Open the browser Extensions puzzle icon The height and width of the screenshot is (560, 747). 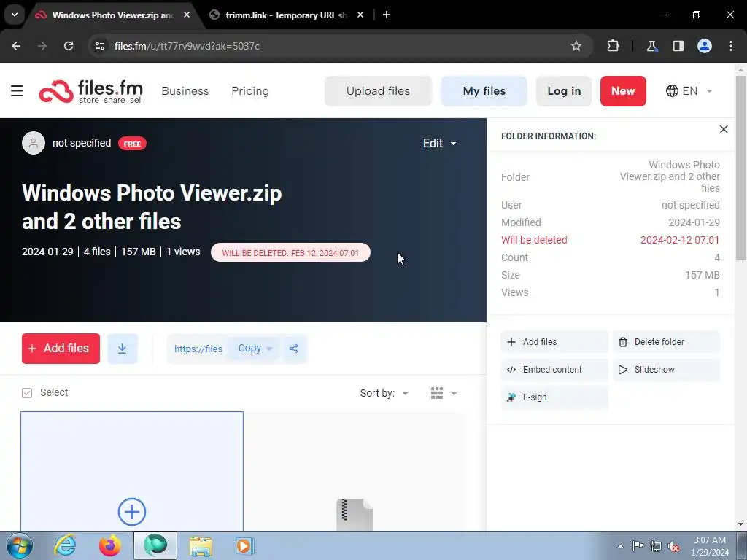[613, 46]
